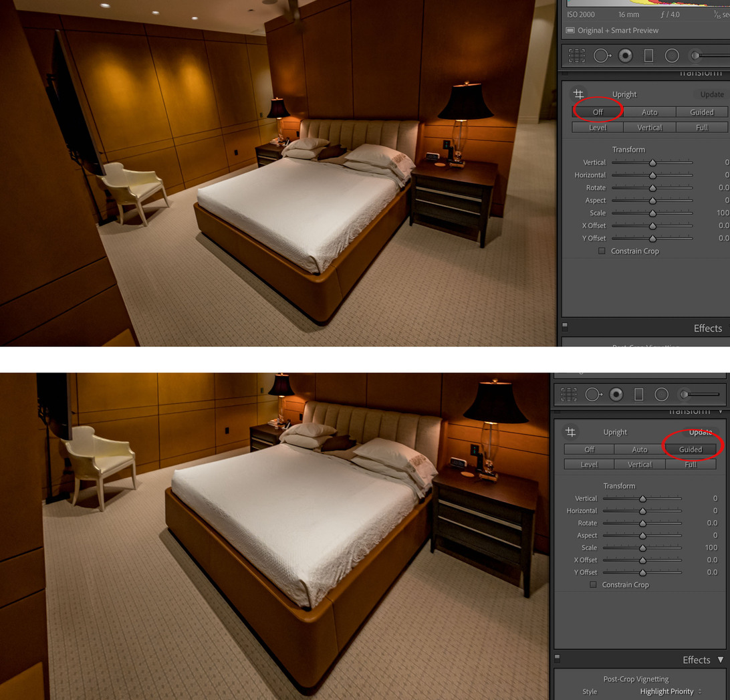Viewport: 730px width, 700px height.
Task: Collapse the Effects panel using its triangle
Action: 721,659
